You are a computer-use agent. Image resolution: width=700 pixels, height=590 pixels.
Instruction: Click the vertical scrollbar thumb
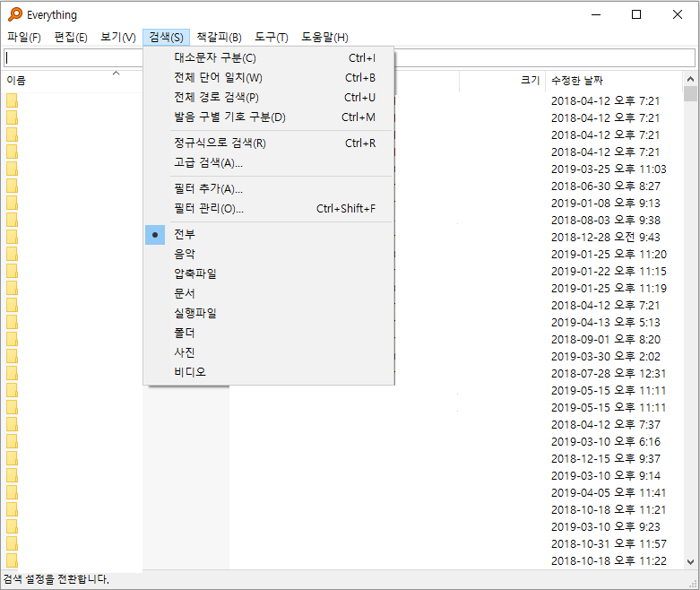point(690,94)
